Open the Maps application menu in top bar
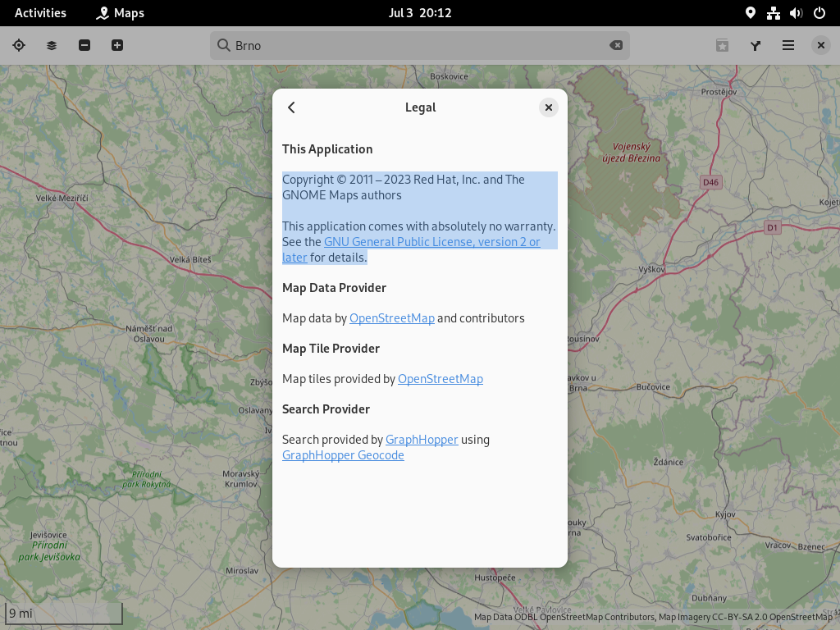Viewport: 840px width, 630px height. click(120, 13)
